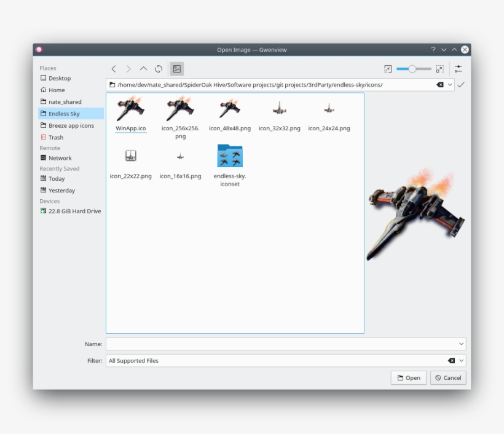Toggle the image preview pane

point(177,69)
